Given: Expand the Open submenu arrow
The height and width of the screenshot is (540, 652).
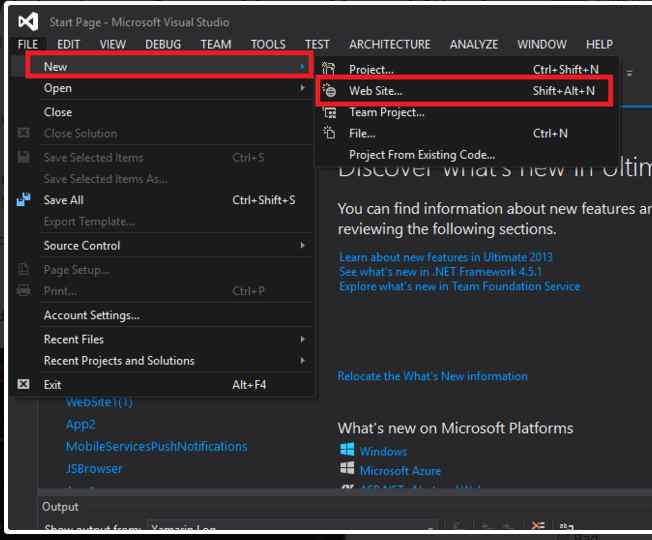Looking at the screenshot, I should [x=302, y=88].
